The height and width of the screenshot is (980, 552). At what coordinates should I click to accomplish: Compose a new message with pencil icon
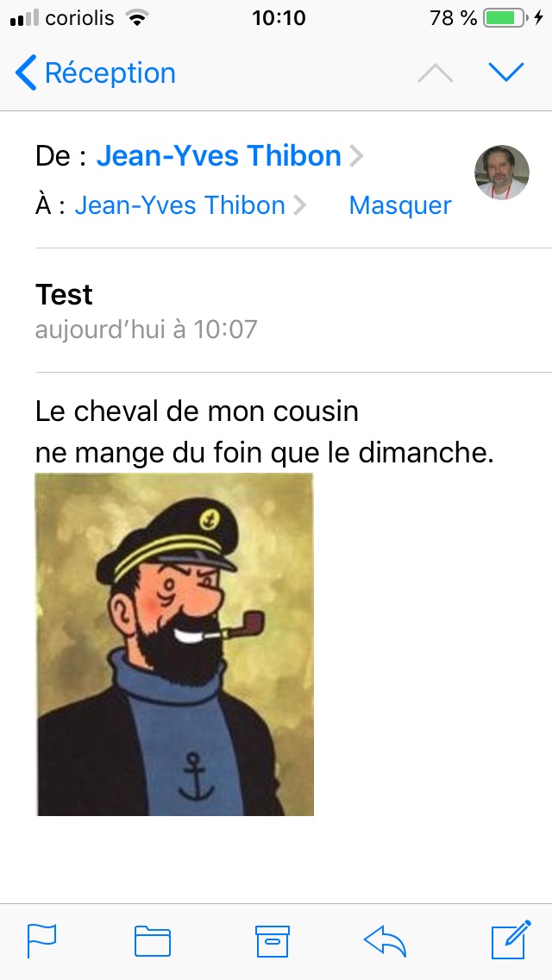pyautogui.click(x=511, y=939)
